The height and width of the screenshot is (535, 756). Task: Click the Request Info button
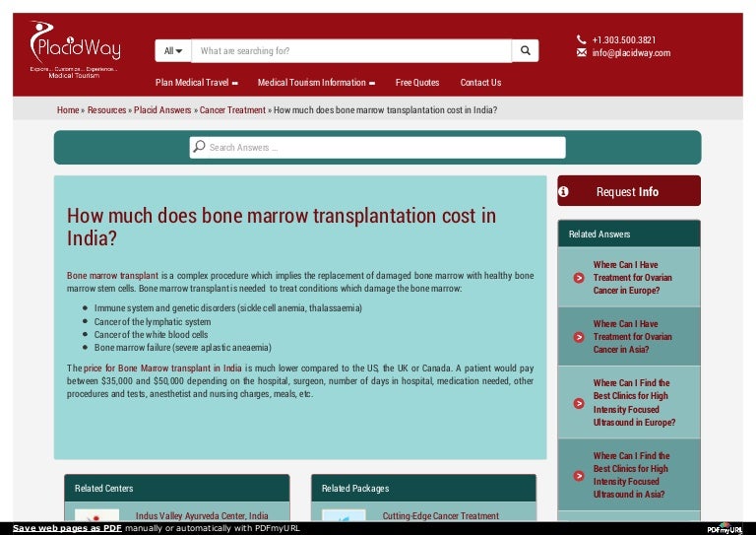(x=629, y=191)
